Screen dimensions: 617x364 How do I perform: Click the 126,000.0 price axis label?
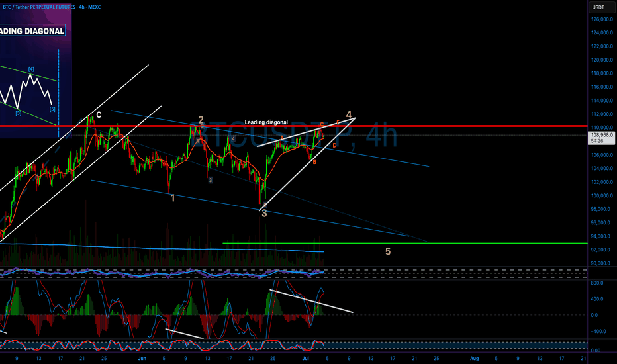[x=602, y=19]
